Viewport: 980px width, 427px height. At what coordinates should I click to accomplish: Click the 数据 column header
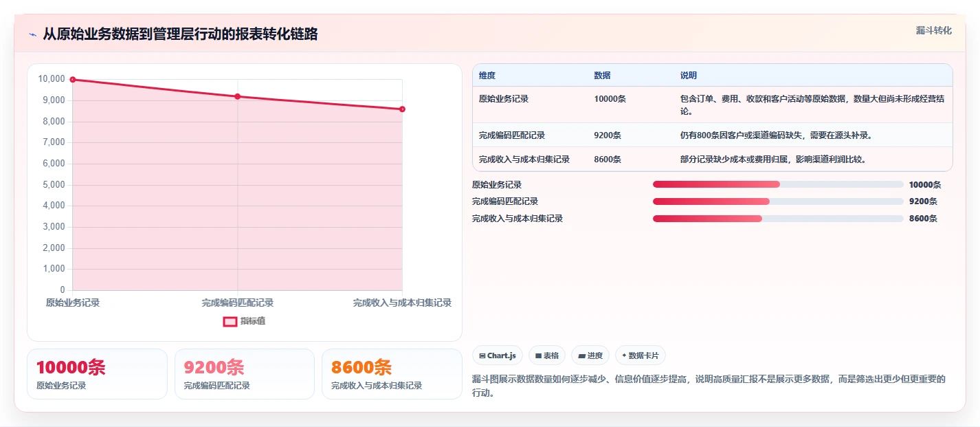[602, 76]
